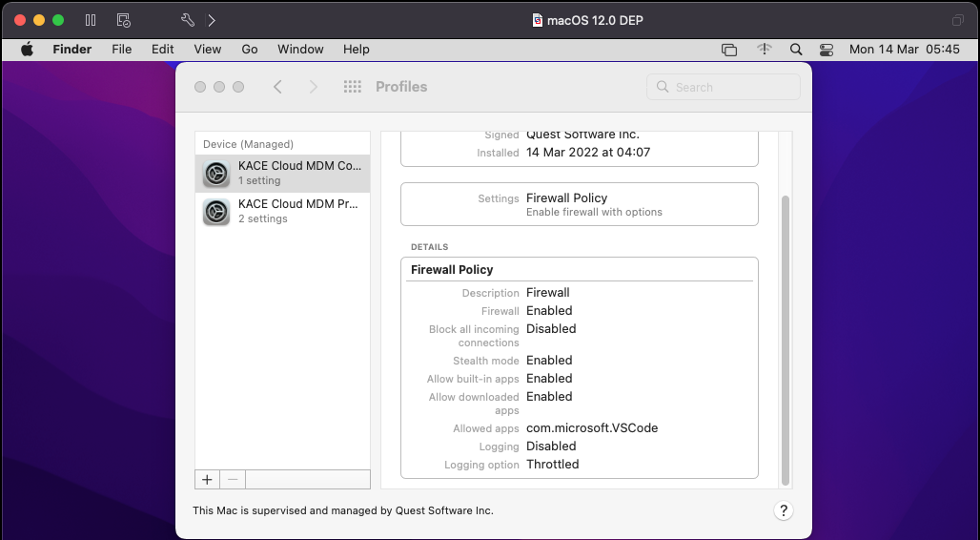Click the Wi-Fi status icon

[x=764, y=50]
